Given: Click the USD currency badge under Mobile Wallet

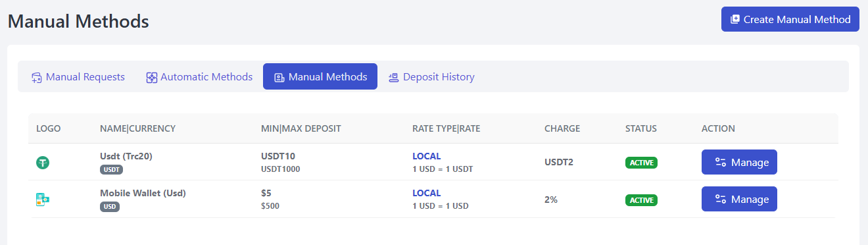Looking at the screenshot, I should (110, 206).
